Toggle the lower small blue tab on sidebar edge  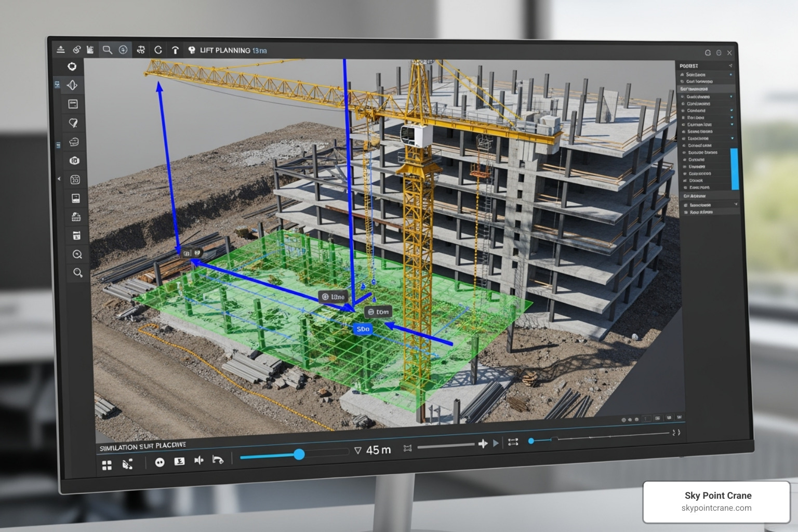[58, 145]
